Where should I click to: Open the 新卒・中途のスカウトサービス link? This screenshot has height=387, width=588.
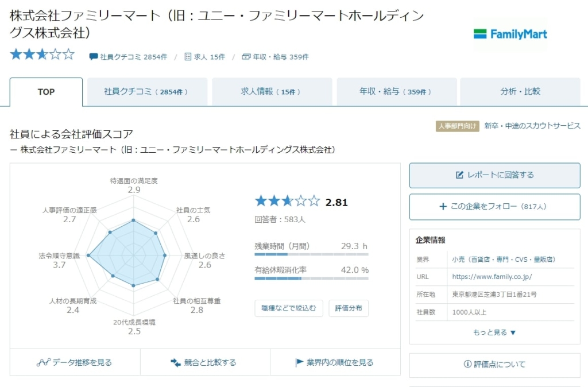click(532, 126)
